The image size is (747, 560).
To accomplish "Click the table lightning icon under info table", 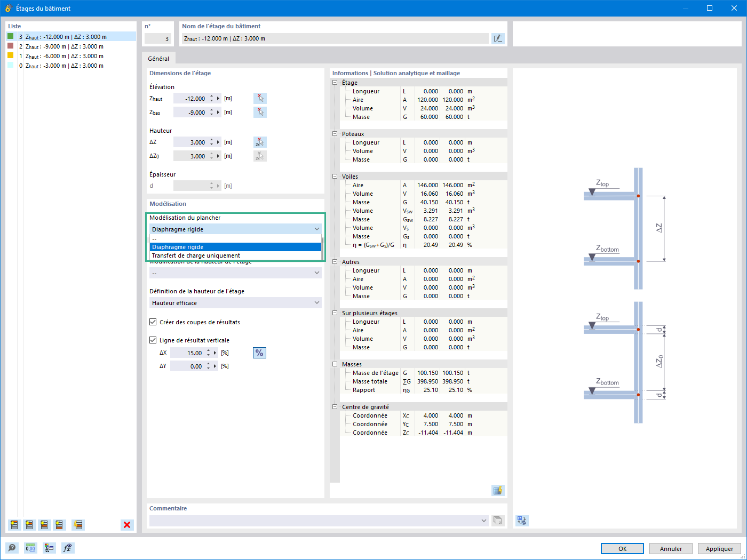I will pyautogui.click(x=498, y=490).
